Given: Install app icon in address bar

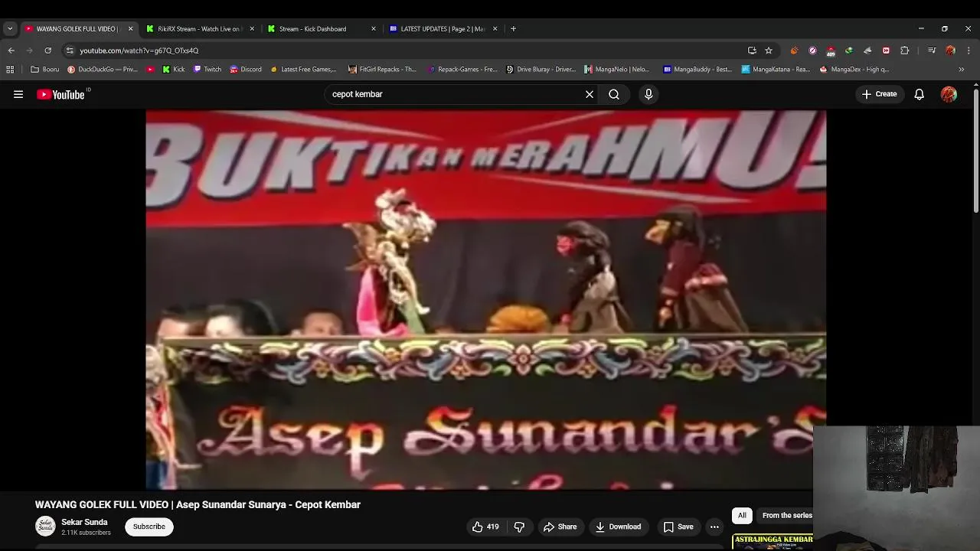Looking at the screenshot, I should (752, 51).
